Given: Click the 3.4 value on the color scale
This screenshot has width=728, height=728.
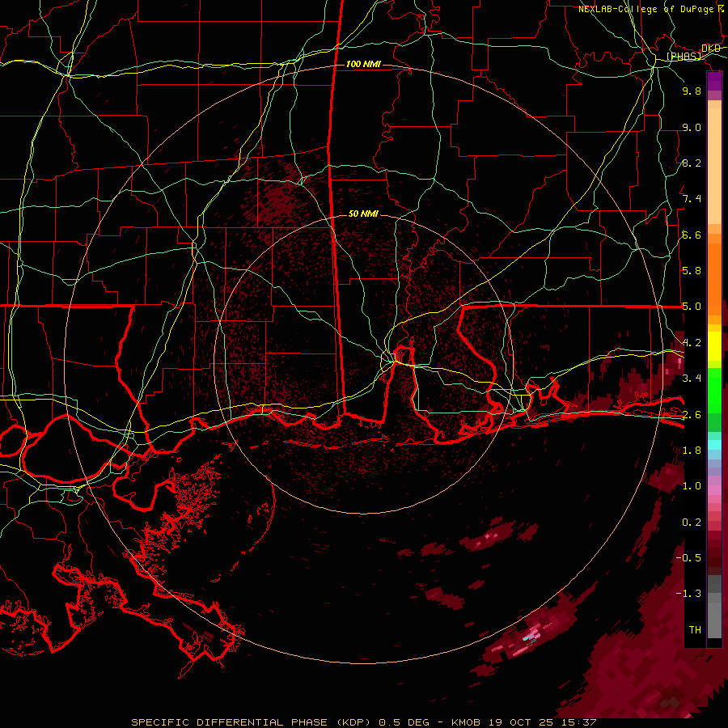Looking at the screenshot, I should (x=692, y=379).
